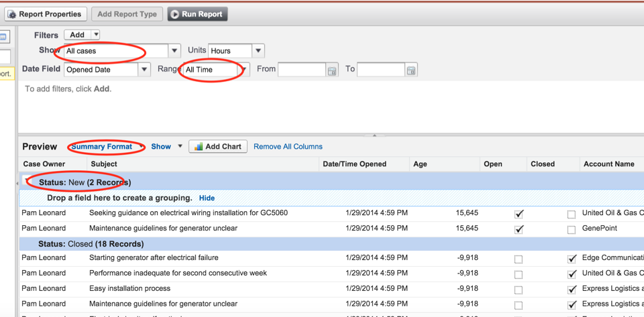Open the Date Field dropdown
644x317 pixels.
144,70
